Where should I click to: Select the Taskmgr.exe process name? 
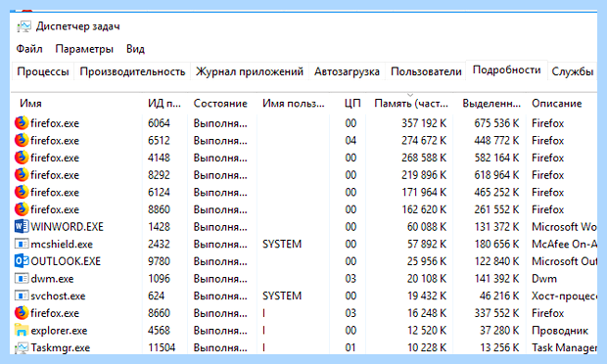point(61,347)
